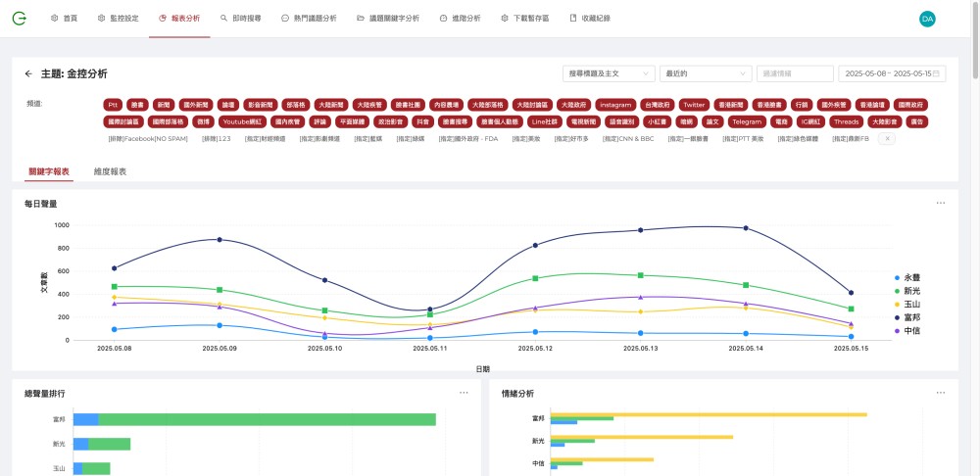Clear channel filters with the x button
980x476 pixels.
coord(887,139)
